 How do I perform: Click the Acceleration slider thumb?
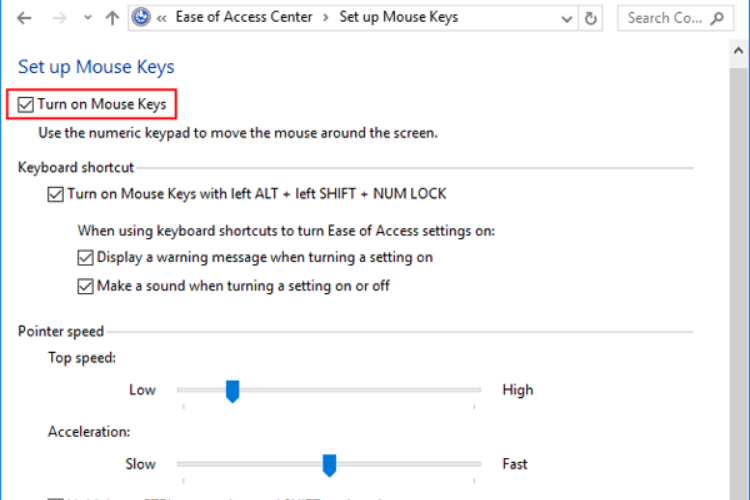329,465
